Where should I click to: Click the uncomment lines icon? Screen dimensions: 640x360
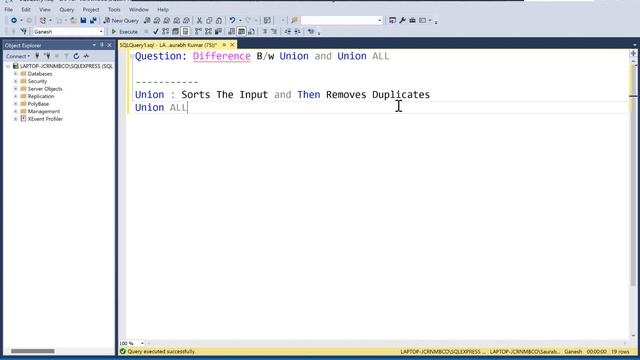[x=274, y=31]
